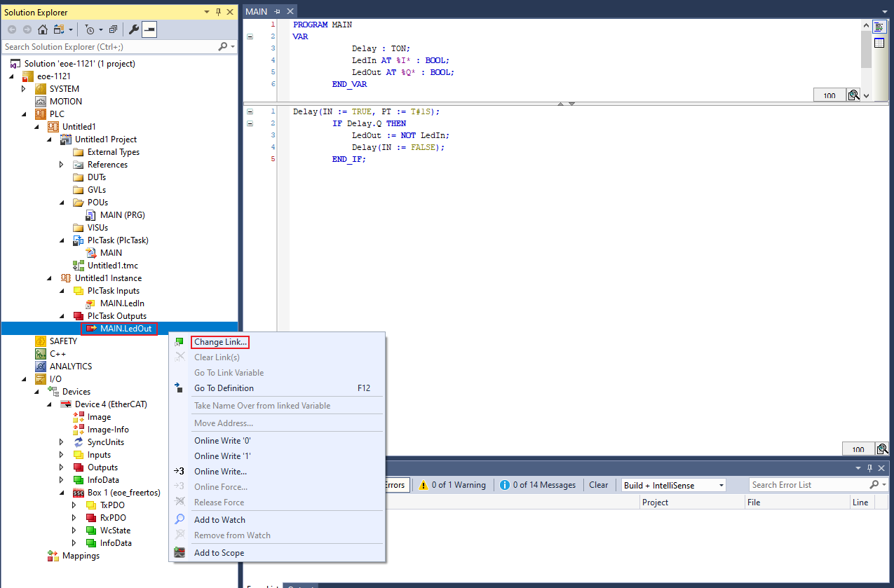Screen dimensions: 894x588
Task: Toggle the Messages filter in Error List
Action: (x=538, y=485)
